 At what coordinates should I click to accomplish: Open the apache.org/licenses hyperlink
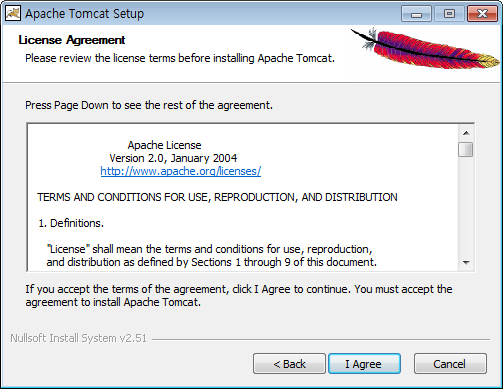coord(181,171)
